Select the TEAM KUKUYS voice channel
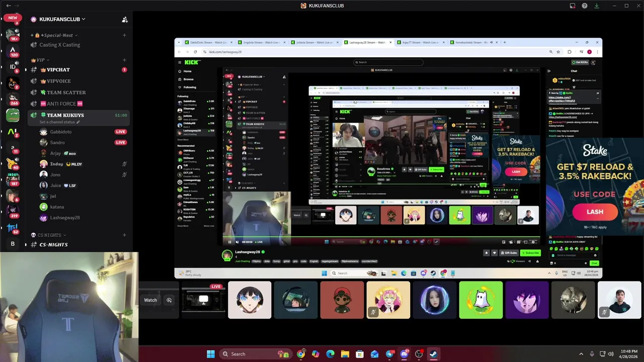This screenshot has height=362, width=644. tap(77, 115)
